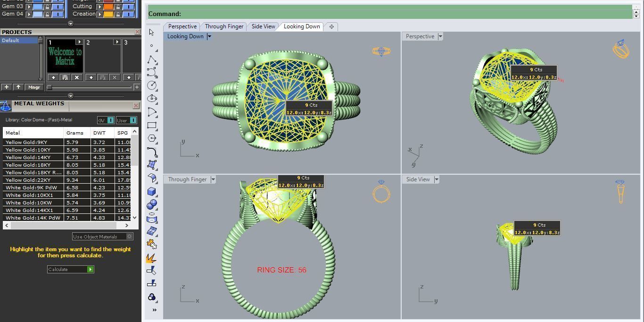The width and height of the screenshot is (644, 322).
Task: Select the solid Box tool
Action: click(151, 191)
